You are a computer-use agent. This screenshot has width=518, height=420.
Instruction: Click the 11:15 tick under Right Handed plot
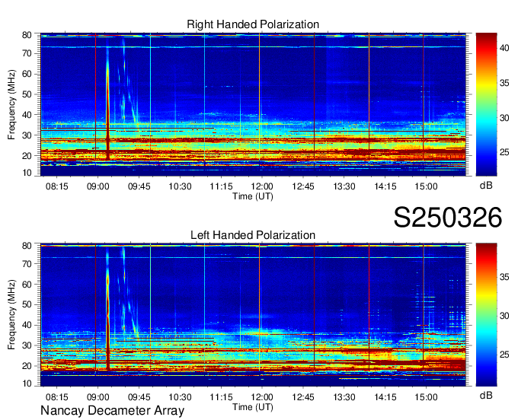point(221,186)
